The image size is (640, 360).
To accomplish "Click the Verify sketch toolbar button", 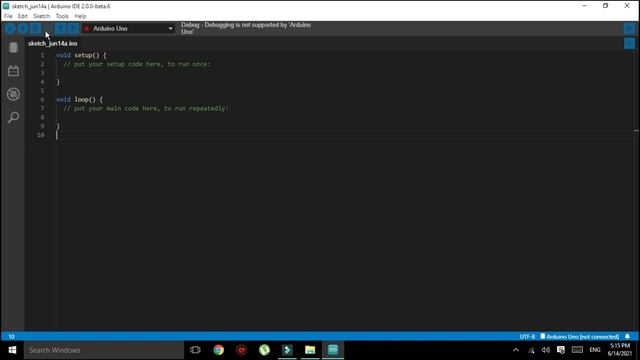I will tap(10, 28).
